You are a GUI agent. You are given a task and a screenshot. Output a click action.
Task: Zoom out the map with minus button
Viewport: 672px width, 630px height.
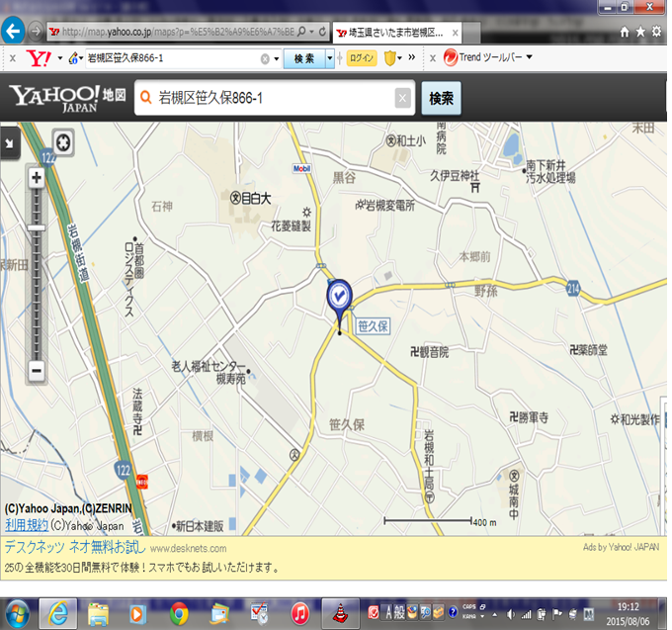[37, 370]
